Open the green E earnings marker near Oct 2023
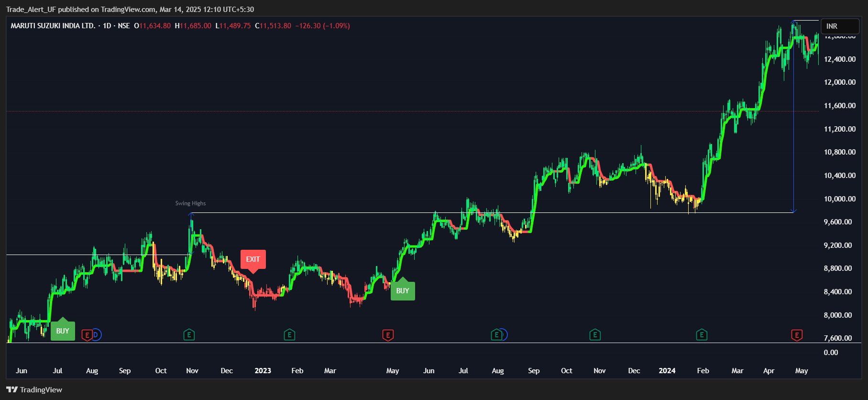 [595, 335]
